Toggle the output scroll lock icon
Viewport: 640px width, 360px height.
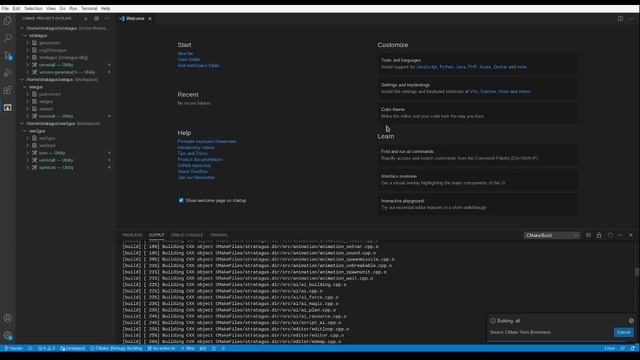599,235
